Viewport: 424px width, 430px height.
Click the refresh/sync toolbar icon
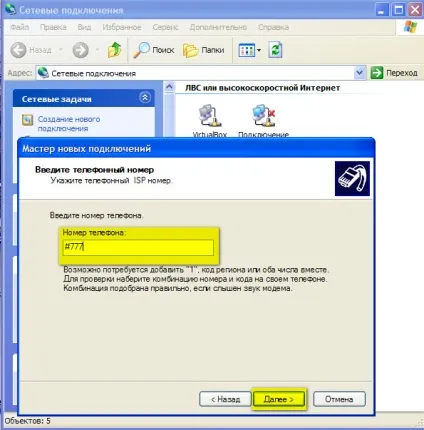(275, 50)
